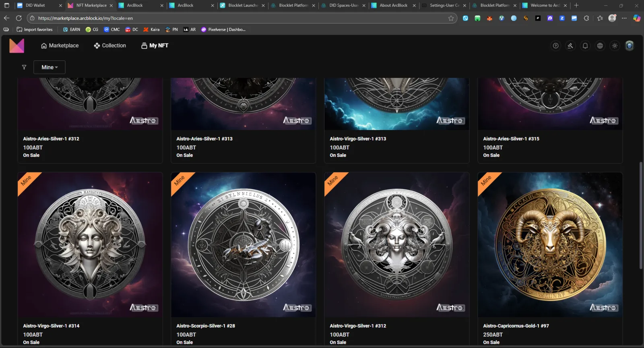Open the orange S extension icon
This screenshot has height=348, width=644.
pyautogui.click(x=526, y=18)
